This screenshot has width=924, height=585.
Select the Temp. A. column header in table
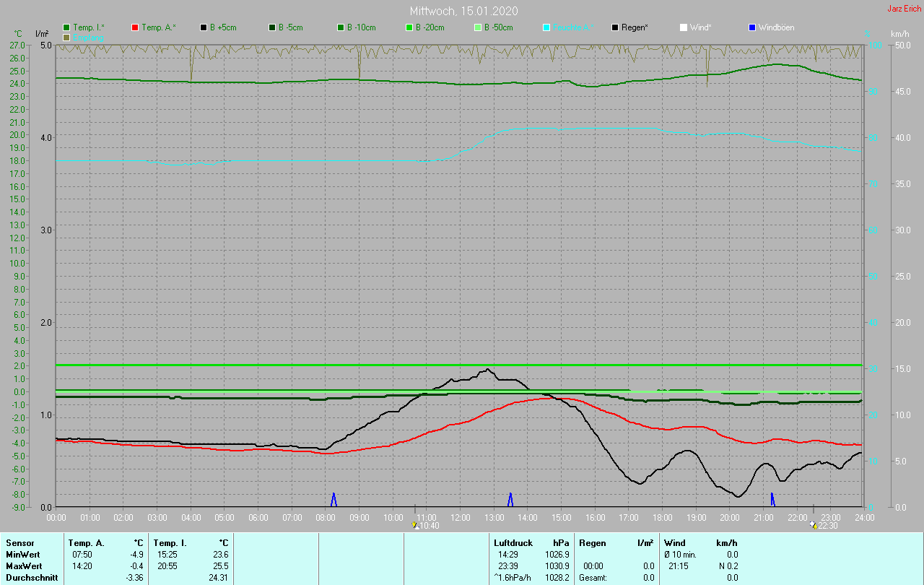coord(86,542)
